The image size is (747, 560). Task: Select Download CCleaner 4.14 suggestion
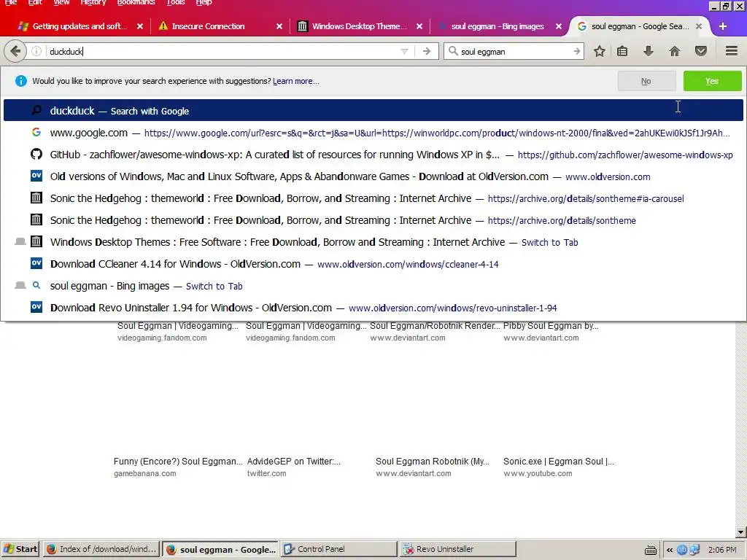click(373, 264)
